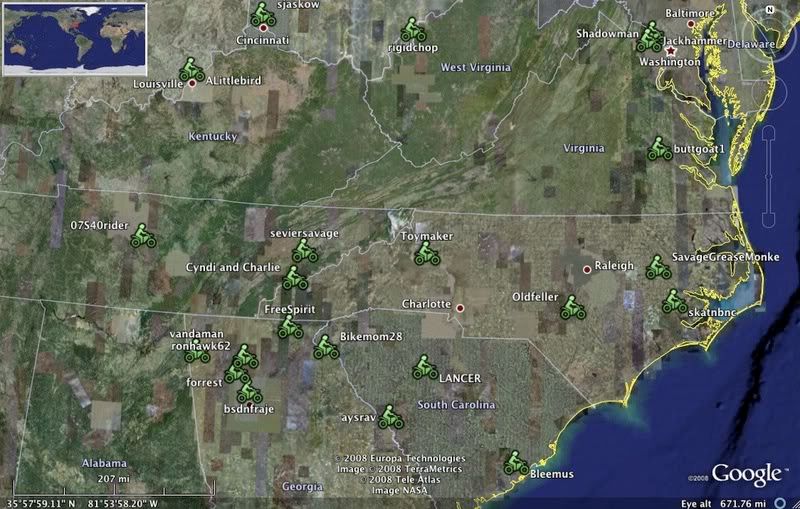
Task: Click the 207 mi scale legend
Action: coord(113,479)
